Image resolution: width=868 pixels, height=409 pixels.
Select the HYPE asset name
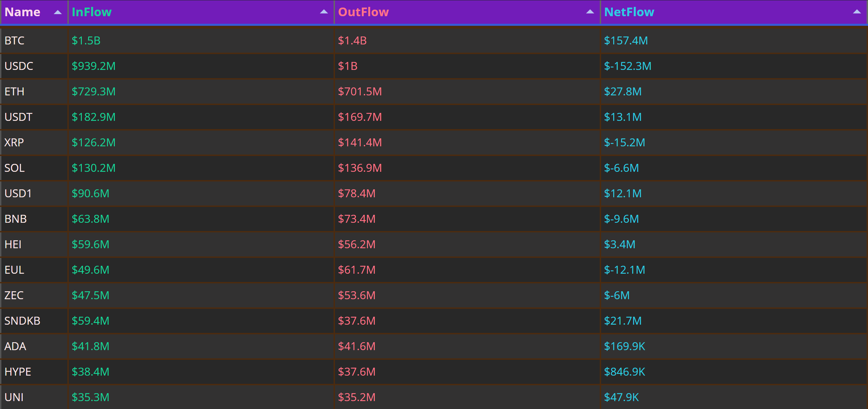(x=18, y=372)
